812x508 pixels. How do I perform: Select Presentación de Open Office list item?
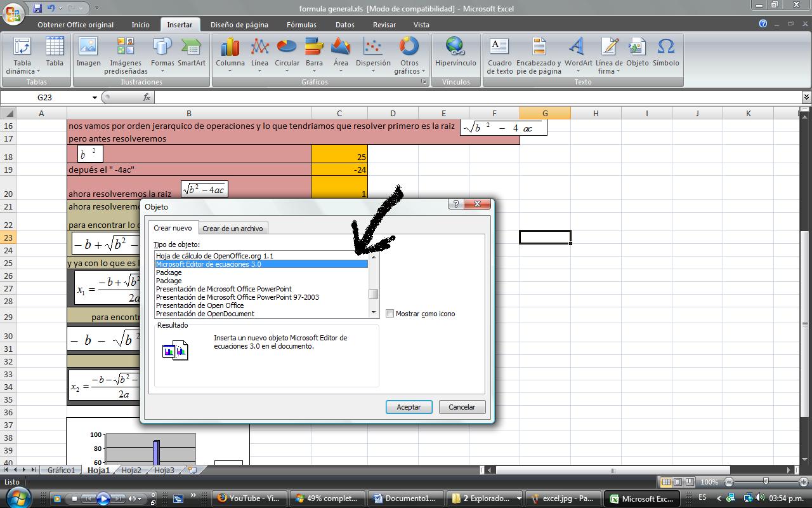pos(261,305)
